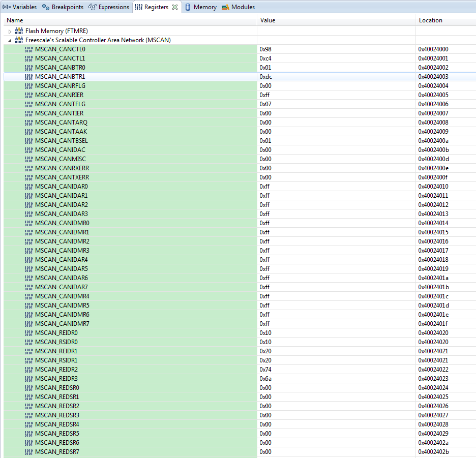This screenshot has width=476, height=458.
Task: Click the register icon beside MSCAN_CANIDAR0
Action: pyautogui.click(x=28, y=187)
